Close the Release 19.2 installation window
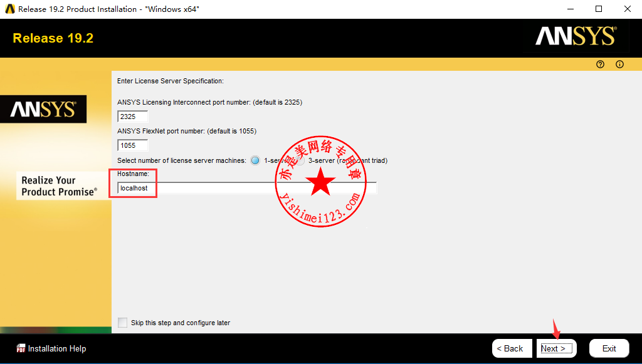Viewport: 642px width, 364px height. click(627, 9)
